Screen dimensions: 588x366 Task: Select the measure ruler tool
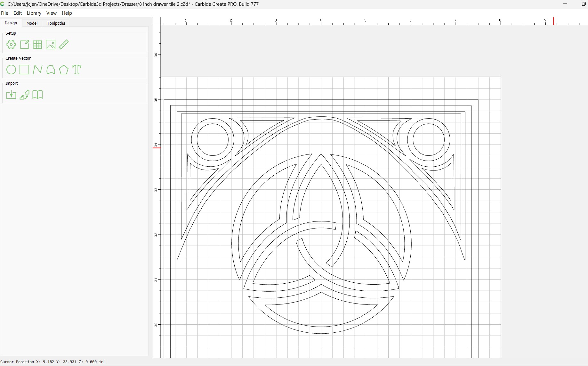[64, 45]
